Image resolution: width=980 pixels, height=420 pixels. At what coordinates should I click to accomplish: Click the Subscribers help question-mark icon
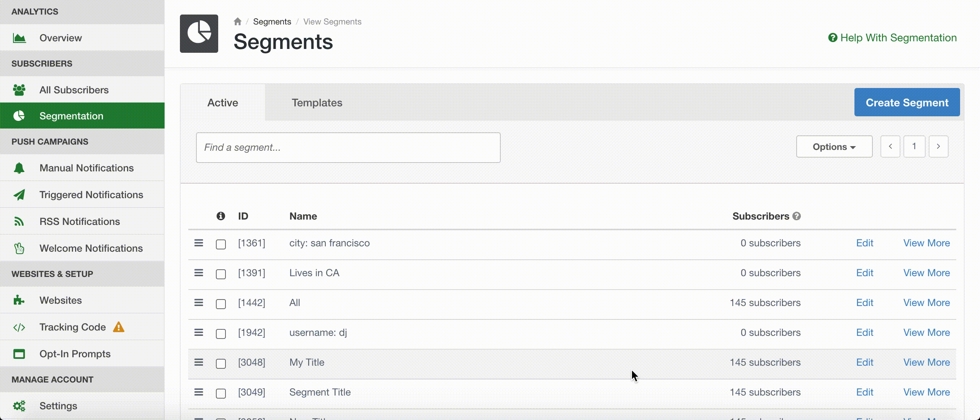(797, 216)
